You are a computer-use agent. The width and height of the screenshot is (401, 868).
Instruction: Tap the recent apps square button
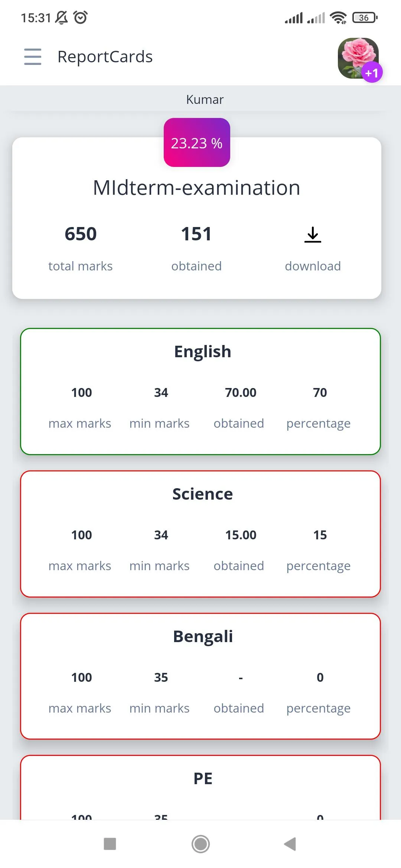coord(110,844)
